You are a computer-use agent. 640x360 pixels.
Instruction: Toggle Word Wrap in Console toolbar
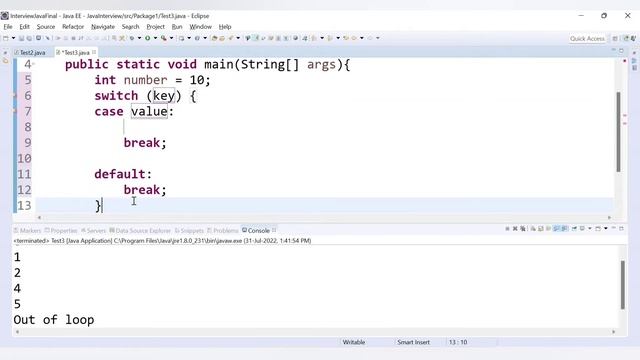(548, 229)
